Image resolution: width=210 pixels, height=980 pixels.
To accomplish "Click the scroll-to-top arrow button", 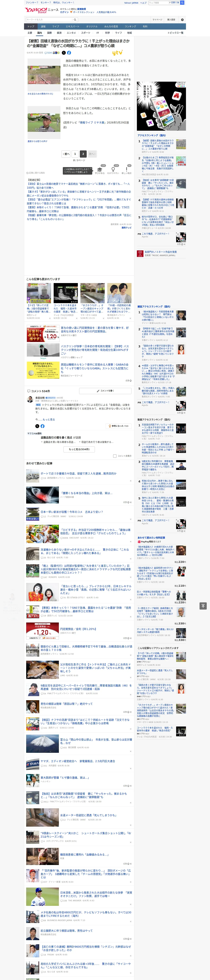I will (x=203, y=606).
